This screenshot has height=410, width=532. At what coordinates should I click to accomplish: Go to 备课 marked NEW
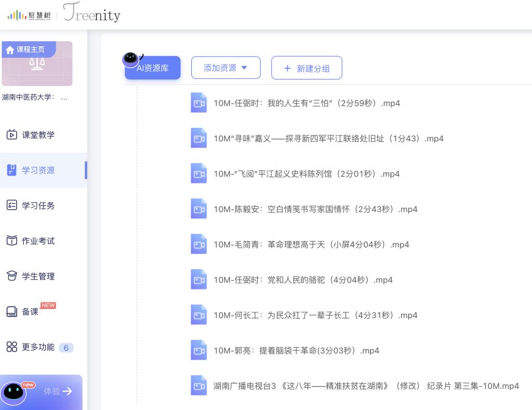30,312
